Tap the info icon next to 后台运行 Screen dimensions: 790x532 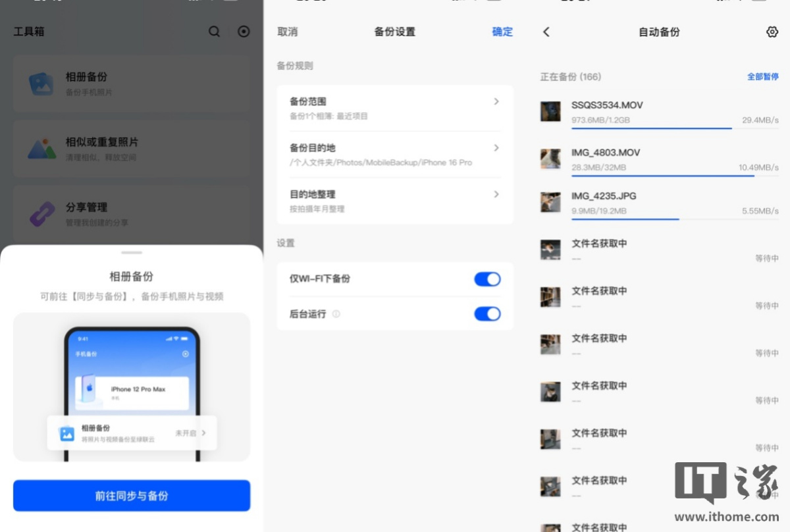tap(336, 314)
